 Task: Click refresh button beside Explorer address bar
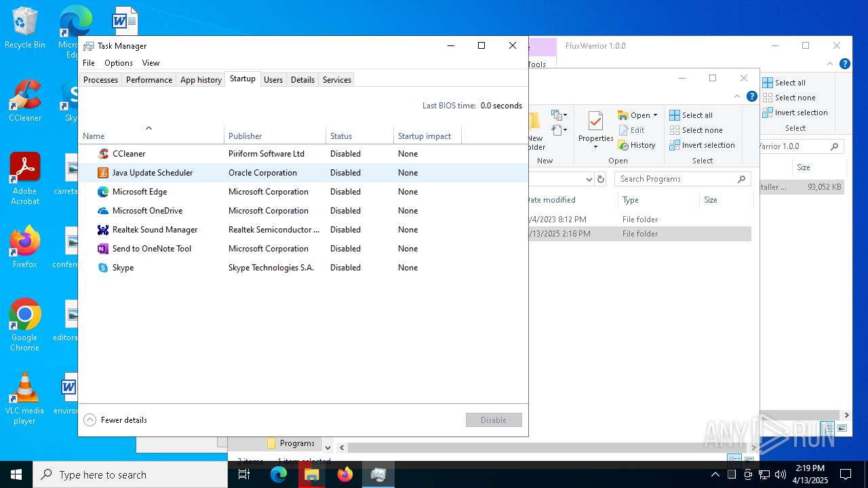[x=601, y=179]
